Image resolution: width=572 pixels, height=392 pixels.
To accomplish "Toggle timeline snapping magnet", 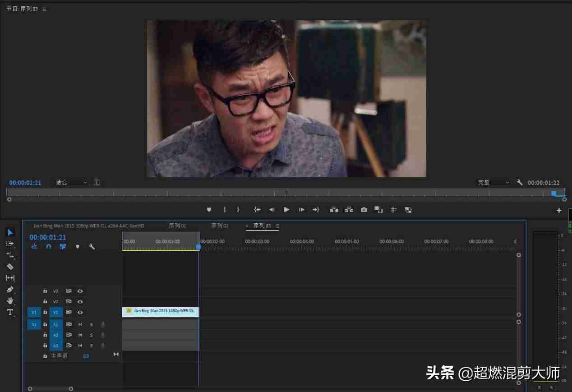I will [x=48, y=247].
